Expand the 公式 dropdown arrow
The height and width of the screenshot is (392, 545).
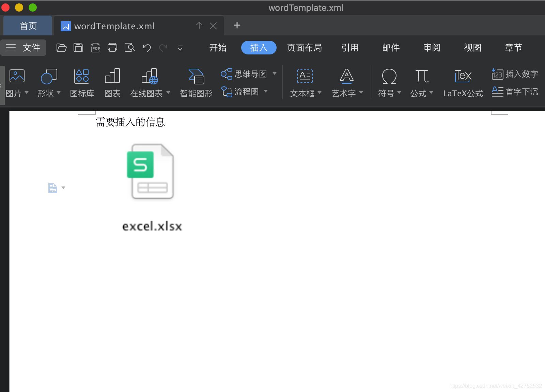click(x=431, y=93)
